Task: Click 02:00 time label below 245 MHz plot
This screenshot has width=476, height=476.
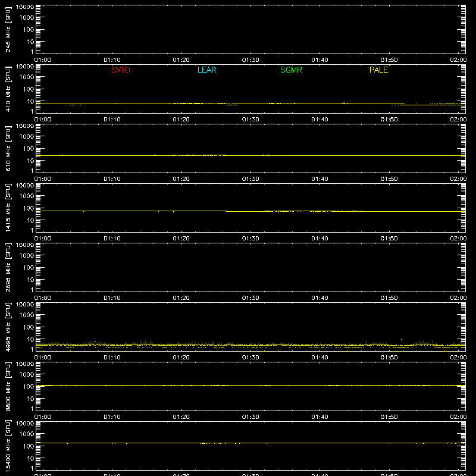Action: tap(458, 60)
